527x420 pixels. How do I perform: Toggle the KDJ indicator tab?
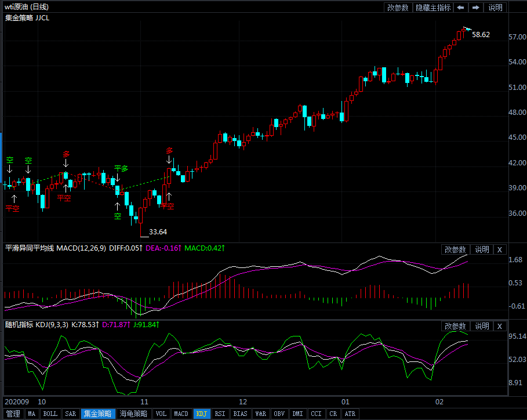pos(201,414)
